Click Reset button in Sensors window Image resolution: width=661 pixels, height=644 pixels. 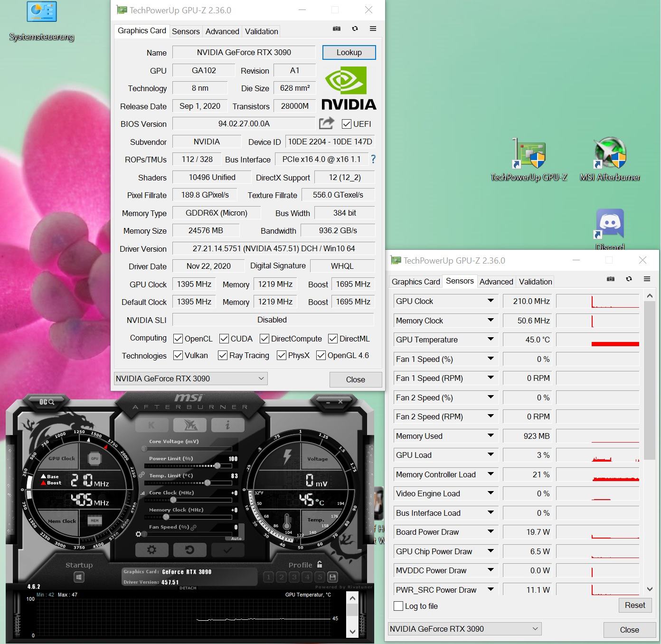pyautogui.click(x=635, y=605)
